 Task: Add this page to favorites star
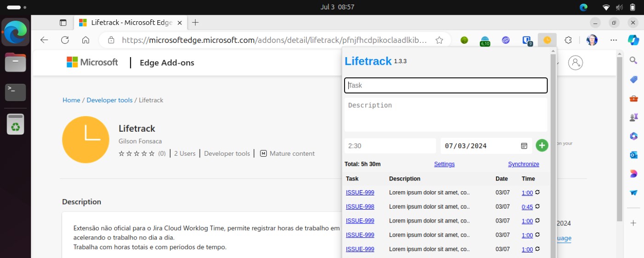pos(439,40)
